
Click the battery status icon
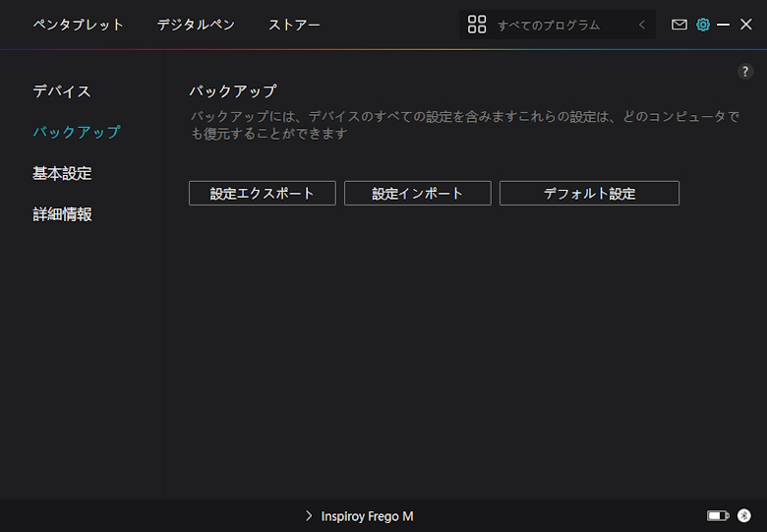click(x=718, y=516)
